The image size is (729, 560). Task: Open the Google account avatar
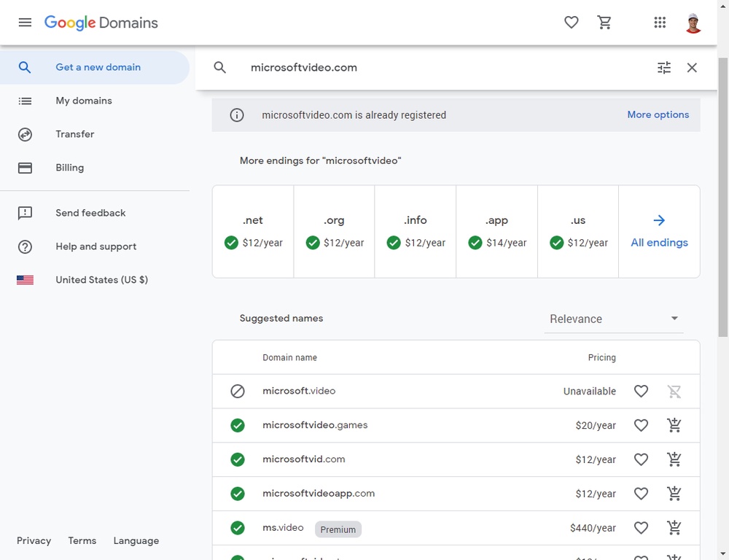point(693,23)
